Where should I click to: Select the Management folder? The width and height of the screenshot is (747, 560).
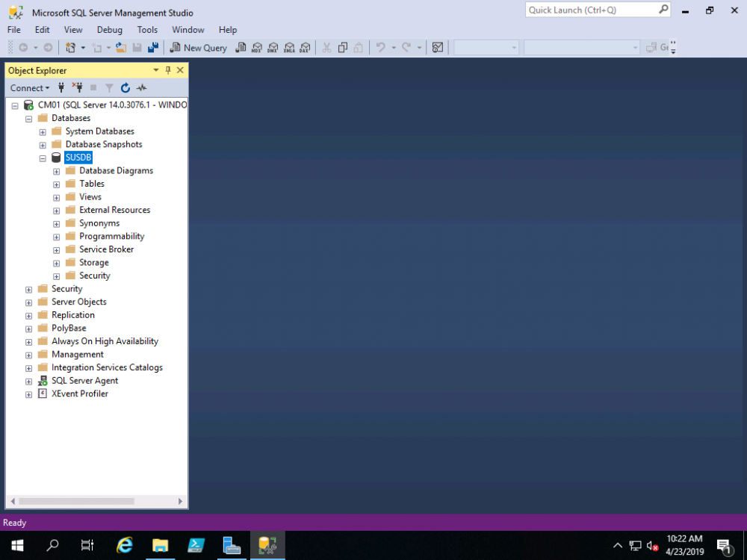tap(77, 354)
